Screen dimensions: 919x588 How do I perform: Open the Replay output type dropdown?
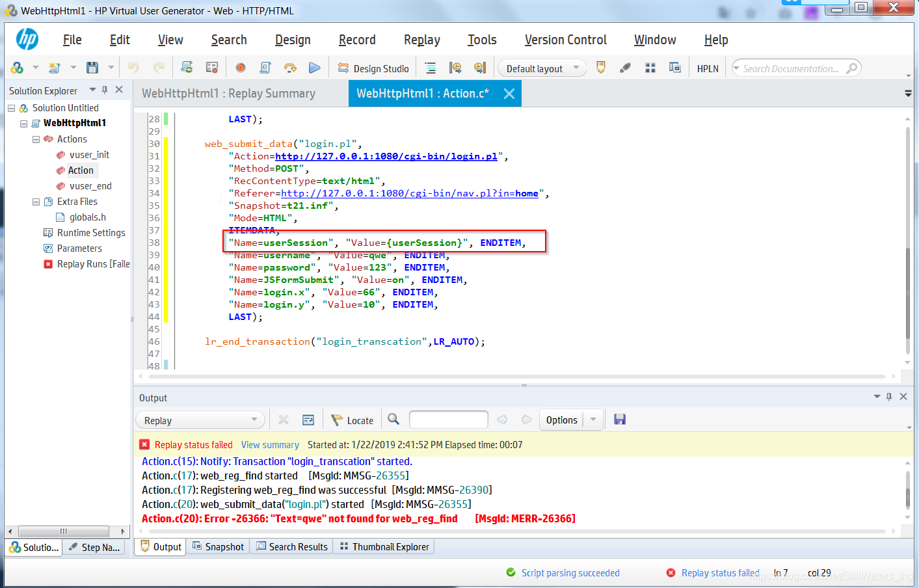[200, 420]
